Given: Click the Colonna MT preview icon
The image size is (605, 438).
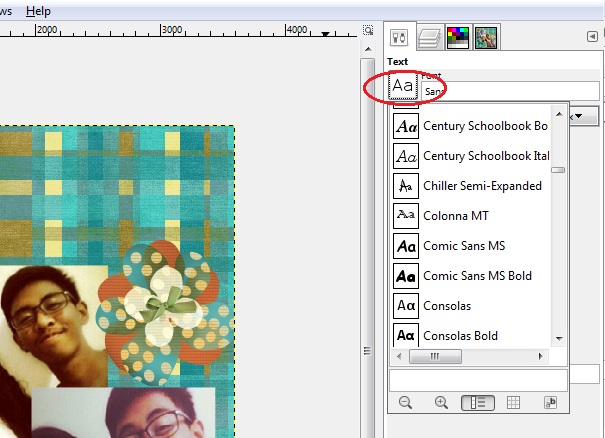Looking at the screenshot, I should [406, 216].
